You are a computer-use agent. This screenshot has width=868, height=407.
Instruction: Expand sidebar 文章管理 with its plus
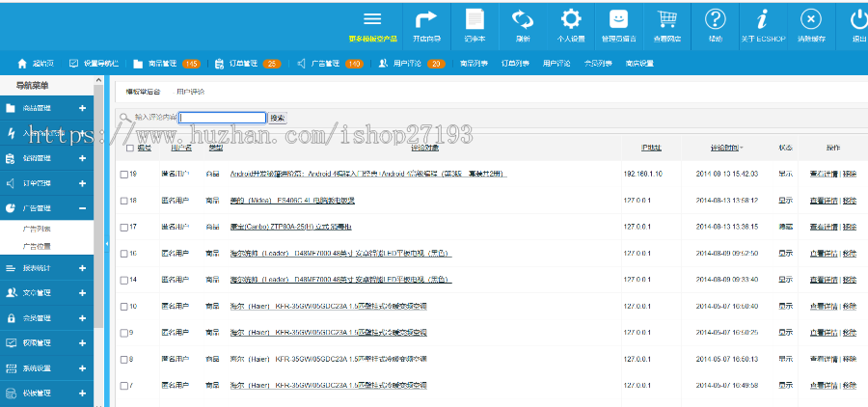pos(83,293)
